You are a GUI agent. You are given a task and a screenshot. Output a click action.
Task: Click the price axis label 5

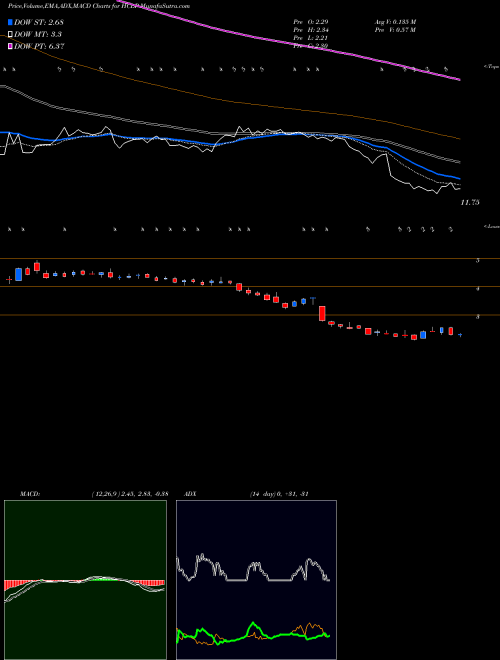pyautogui.click(x=477, y=261)
